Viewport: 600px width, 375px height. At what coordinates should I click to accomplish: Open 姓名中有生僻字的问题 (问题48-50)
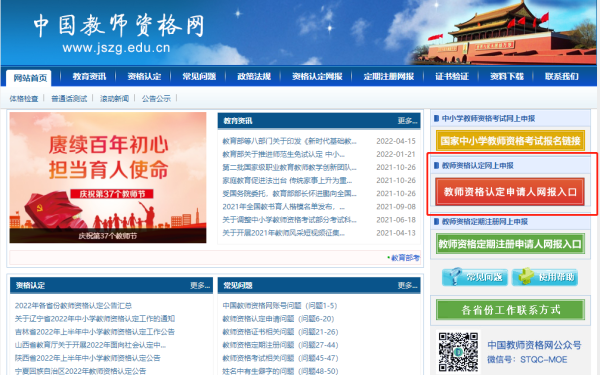(x=280, y=371)
